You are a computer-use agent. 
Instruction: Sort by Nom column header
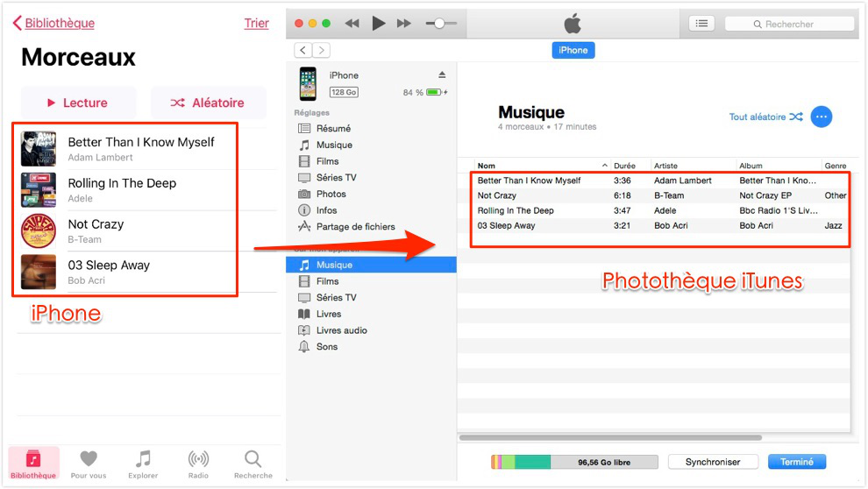[x=543, y=166]
